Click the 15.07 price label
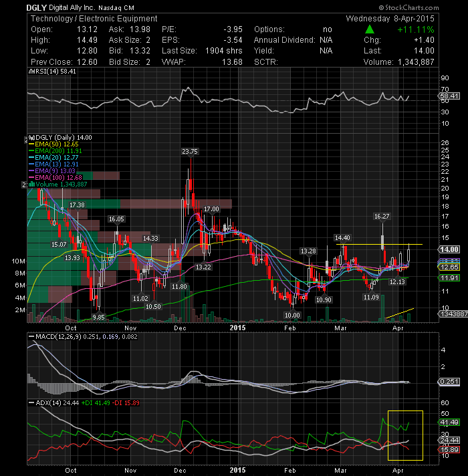468x476 pixels. (x=59, y=245)
